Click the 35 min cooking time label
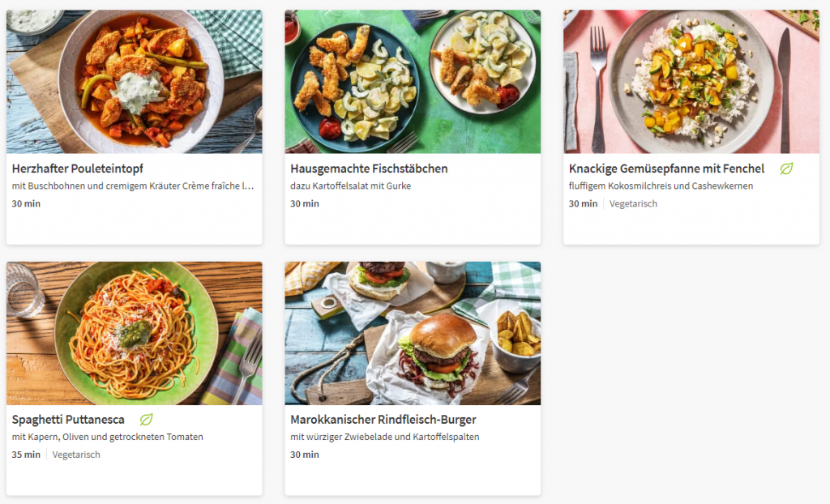This screenshot has width=830, height=504. point(26,455)
